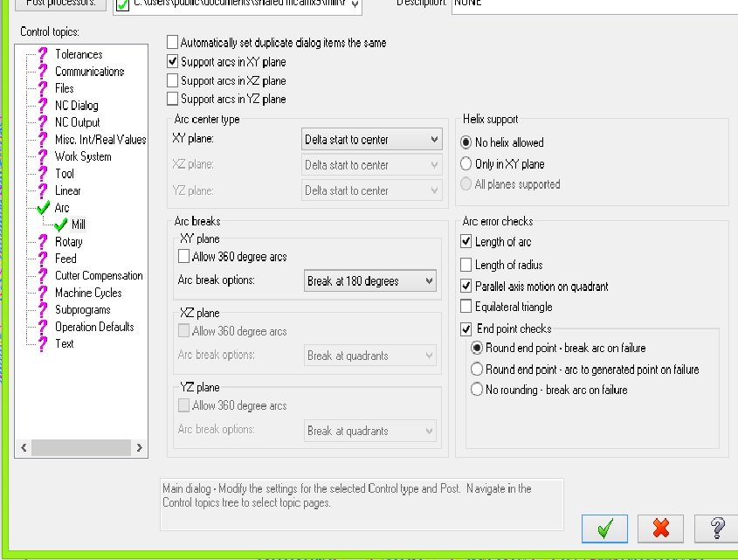Enable Equilateral triangle check
Screen dimensions: 738x560
coord(466,307)
